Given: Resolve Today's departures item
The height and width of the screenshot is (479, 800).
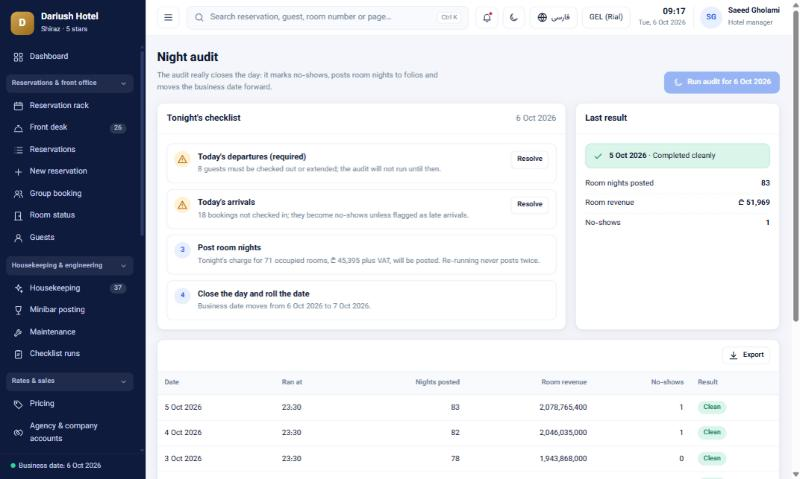Looking at the screenshot, I should click(x=530, y=159).
